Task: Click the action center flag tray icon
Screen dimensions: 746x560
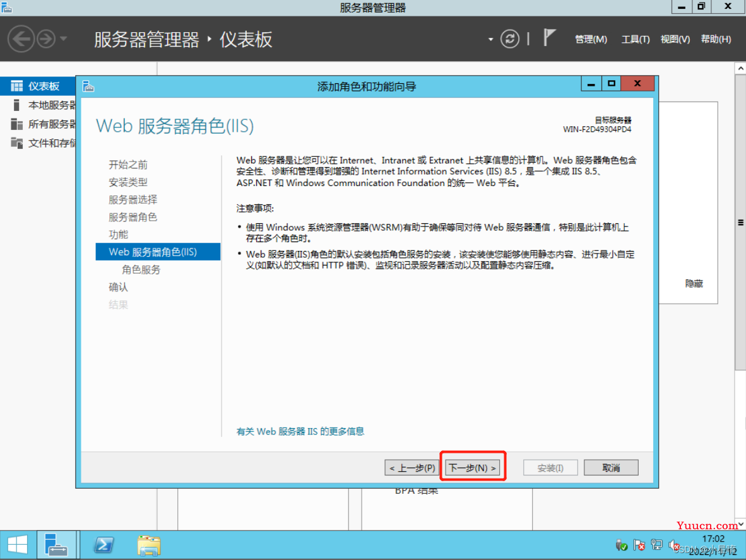Action: click(x=639, y=545)
